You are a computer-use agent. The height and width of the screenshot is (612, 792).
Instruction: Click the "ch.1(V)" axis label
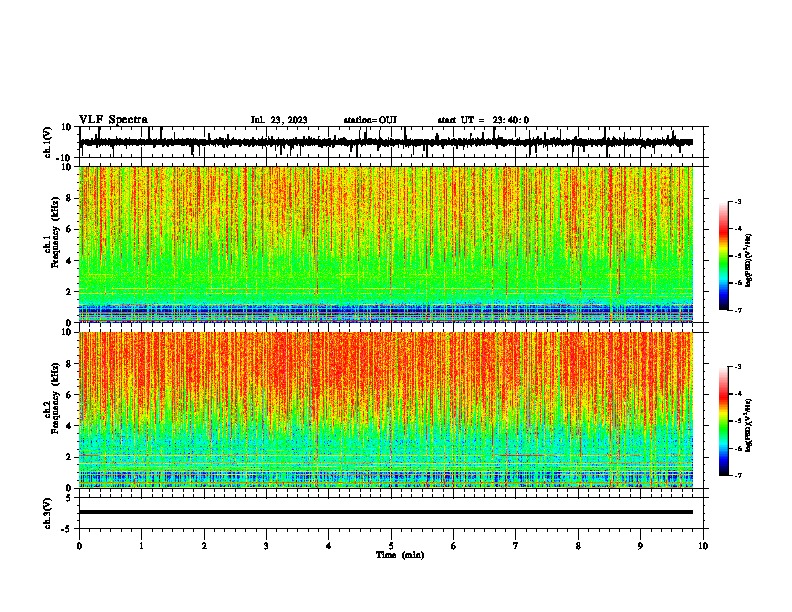point(48,142)
